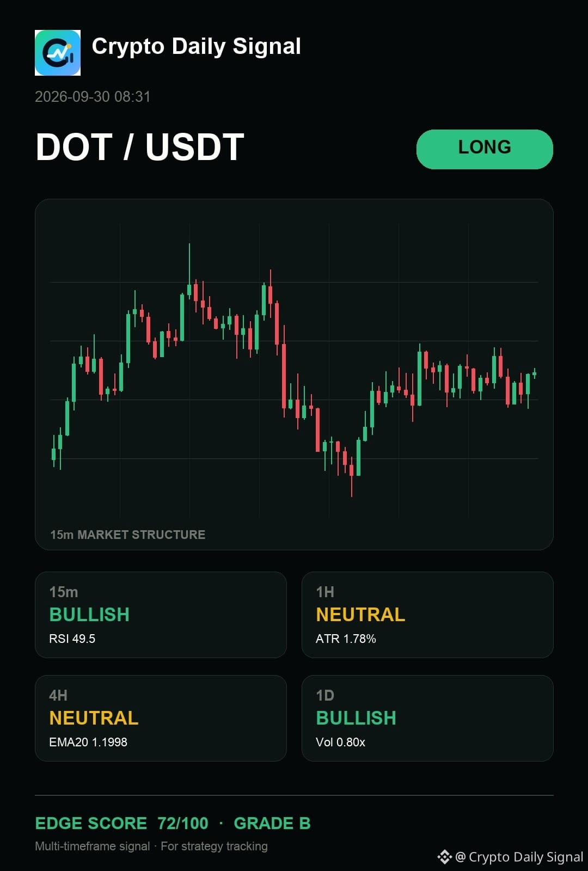This screenshot has height=871, width=588.
Task: Click the 15m MARKET STRUCTURE chart label
Action: coord(128,535)
